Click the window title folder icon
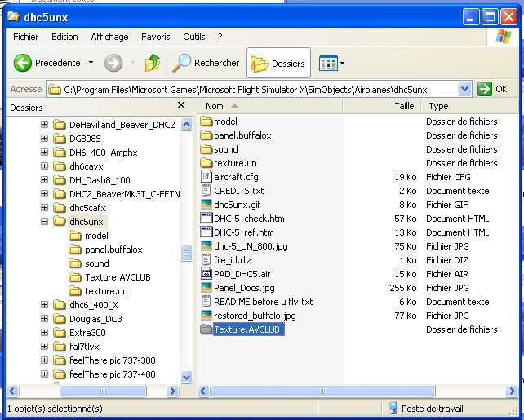 [14, 16]
